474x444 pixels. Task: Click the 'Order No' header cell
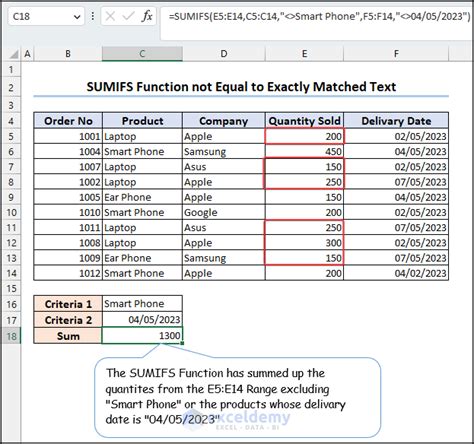68,121
